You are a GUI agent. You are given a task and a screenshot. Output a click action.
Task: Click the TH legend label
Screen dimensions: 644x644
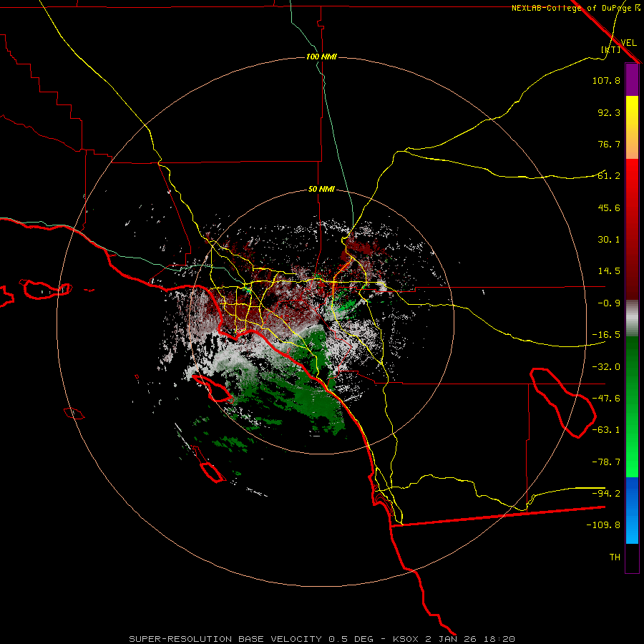coord(615,557)
